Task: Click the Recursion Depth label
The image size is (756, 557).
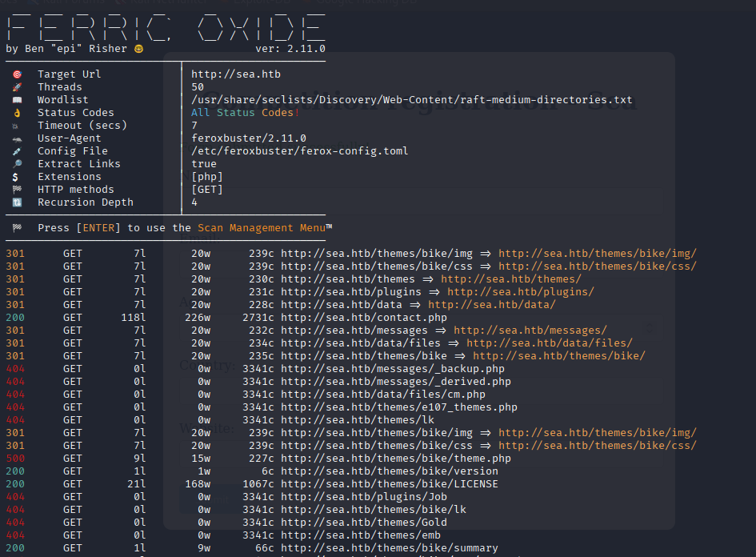Action: point(86,202)
